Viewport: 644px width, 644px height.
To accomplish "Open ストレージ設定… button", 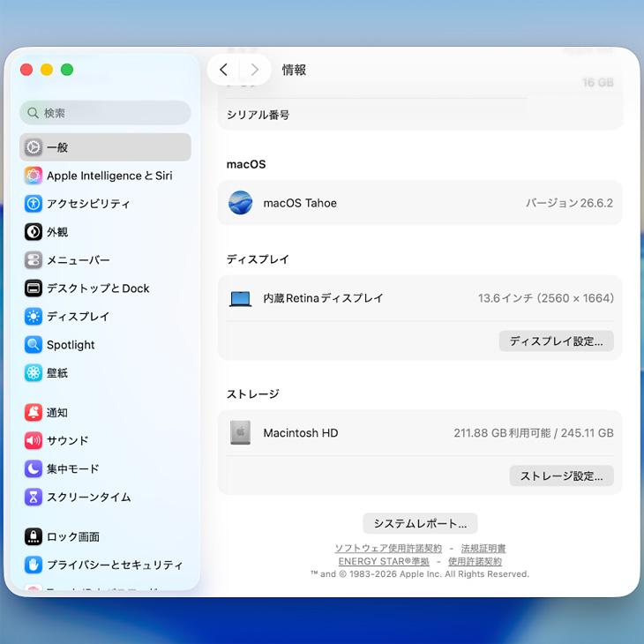I will 561,476.
